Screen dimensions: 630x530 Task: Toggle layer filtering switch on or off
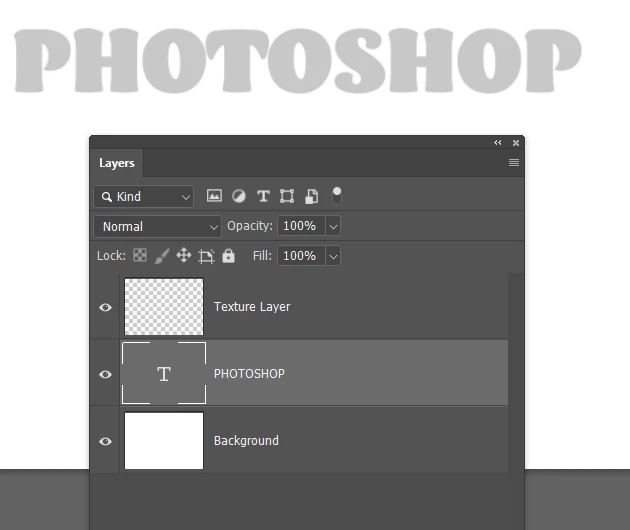point(337,196)
